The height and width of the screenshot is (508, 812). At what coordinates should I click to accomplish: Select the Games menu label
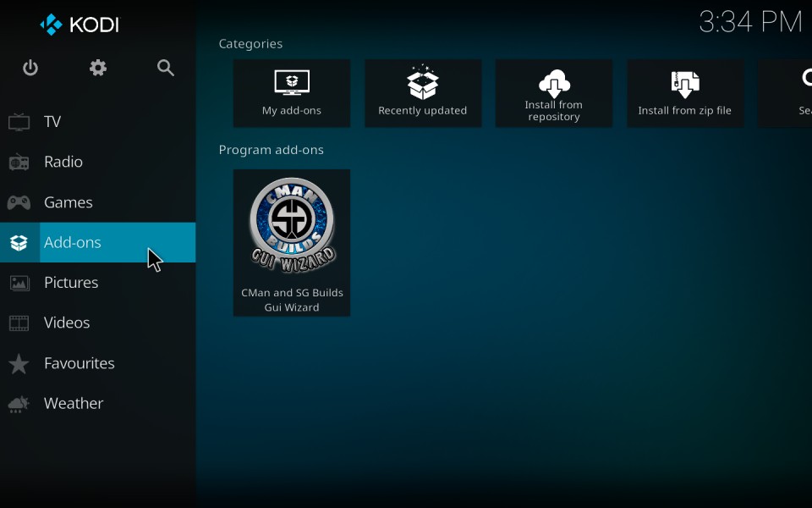[69, 202]
